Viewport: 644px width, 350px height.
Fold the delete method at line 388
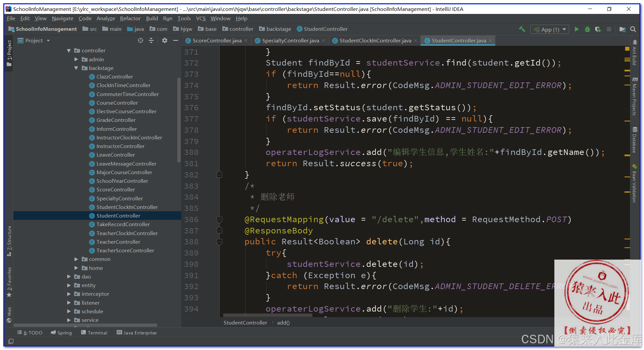click(x=219, y=242)
